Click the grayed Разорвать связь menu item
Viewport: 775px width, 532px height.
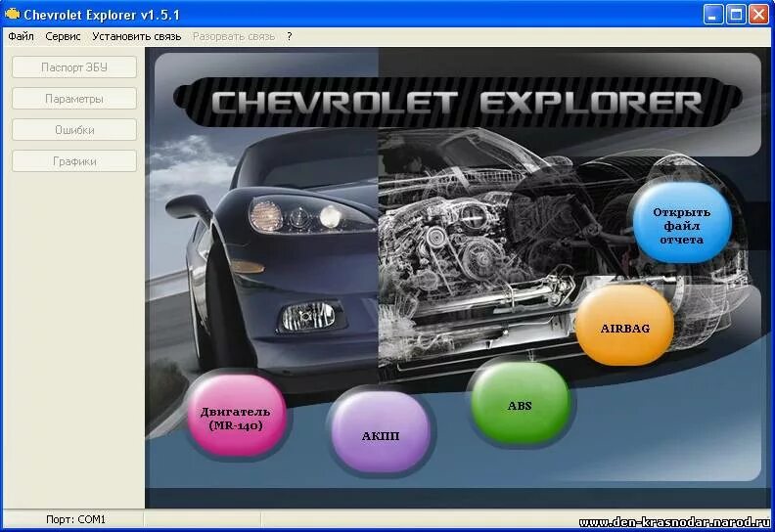[234, 36]
